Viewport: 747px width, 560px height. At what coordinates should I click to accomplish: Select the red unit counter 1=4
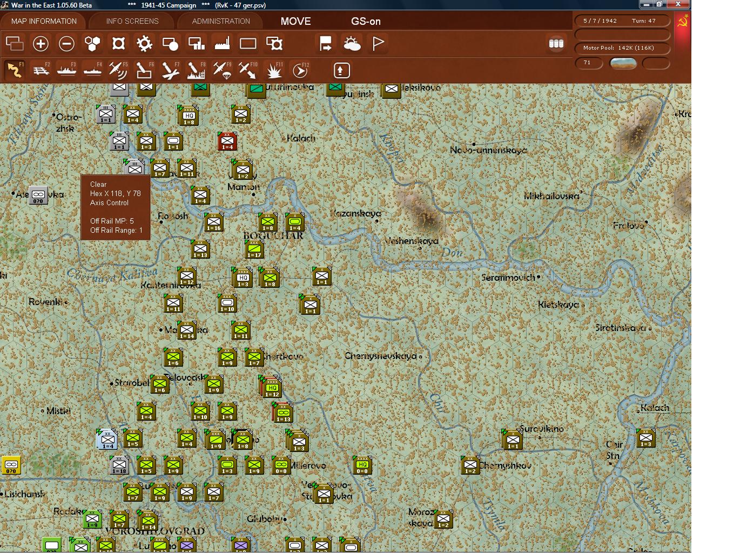click(227, 141)
